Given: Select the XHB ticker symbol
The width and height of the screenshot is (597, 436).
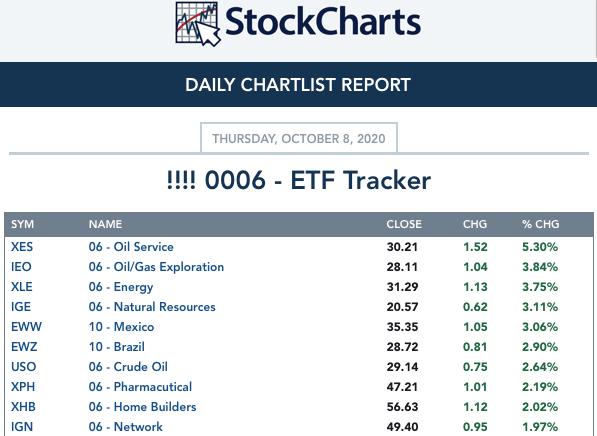Looking at the screenshot, I should [x=23, y=407].
